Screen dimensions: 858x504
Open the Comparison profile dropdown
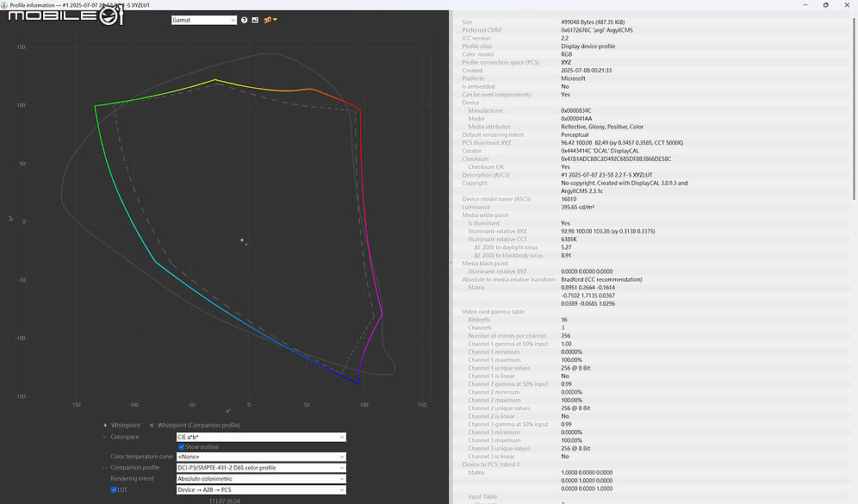261,468
